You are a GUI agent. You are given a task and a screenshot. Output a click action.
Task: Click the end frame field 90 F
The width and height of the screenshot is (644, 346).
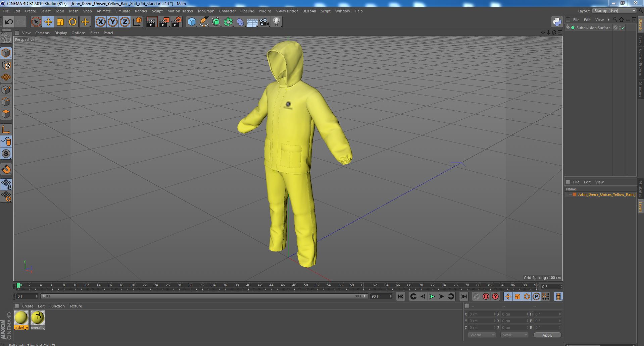point(381,296)
